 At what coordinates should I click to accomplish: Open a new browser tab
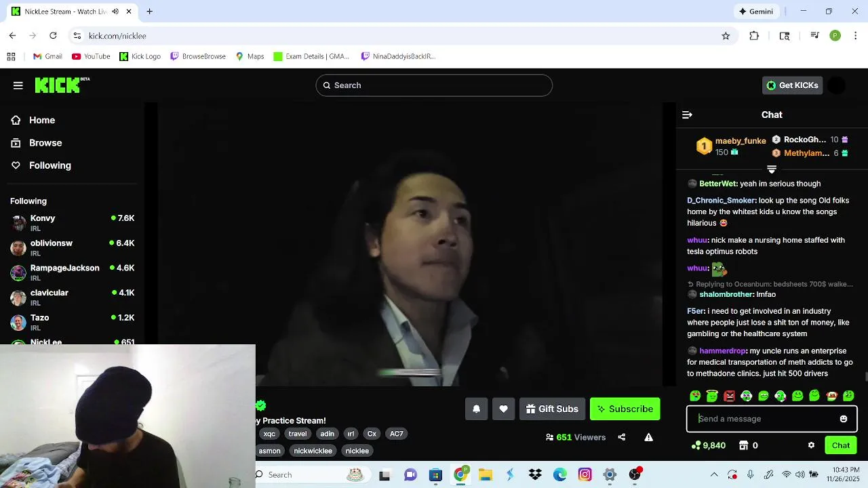[149, 12]
